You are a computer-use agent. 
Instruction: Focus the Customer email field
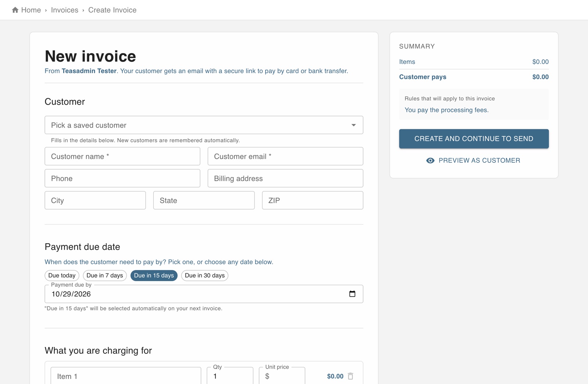point(285,157)
